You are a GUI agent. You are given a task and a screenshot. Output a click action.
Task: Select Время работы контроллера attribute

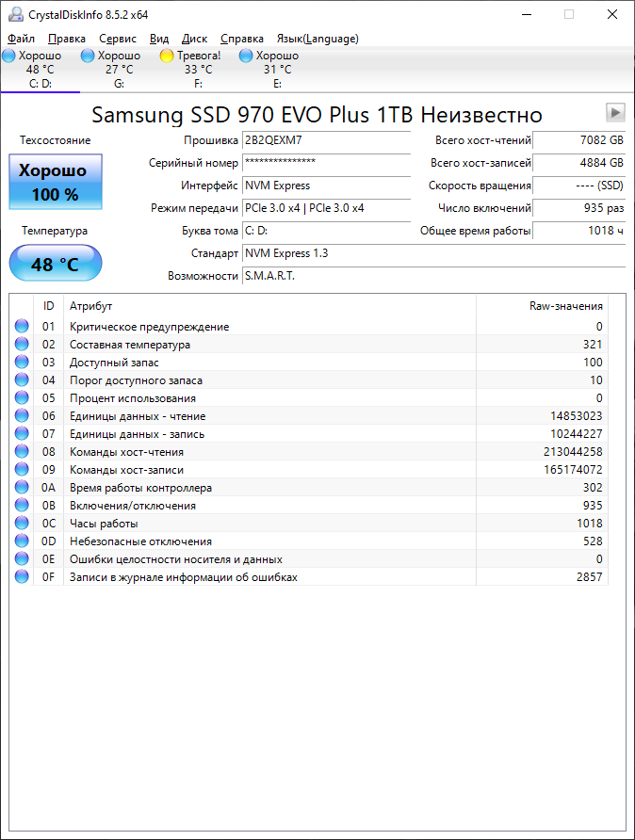[141, 488]
